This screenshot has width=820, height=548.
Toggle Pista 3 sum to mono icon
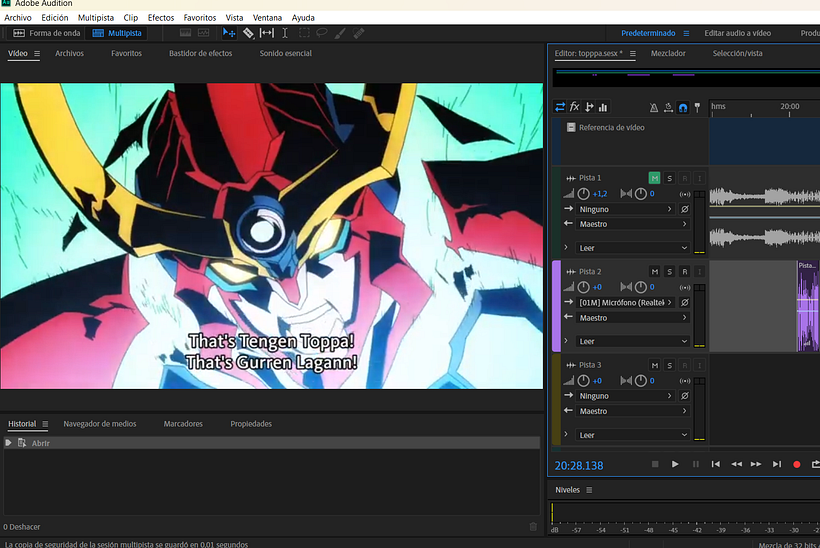[685, 381]
